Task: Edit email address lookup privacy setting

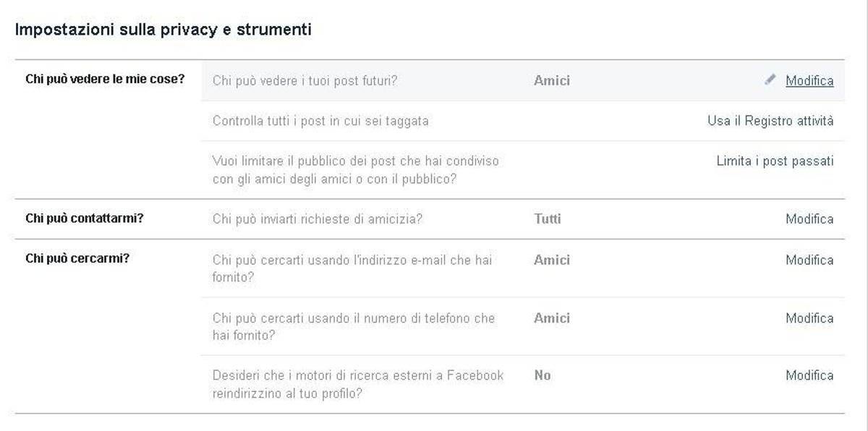Action: pos(809,260)
